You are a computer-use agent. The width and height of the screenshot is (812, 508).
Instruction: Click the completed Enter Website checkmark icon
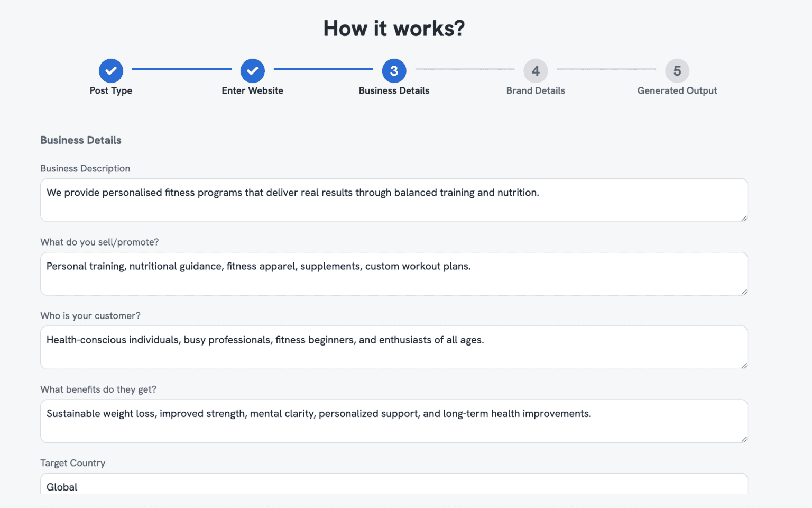(x=252, y=70)
